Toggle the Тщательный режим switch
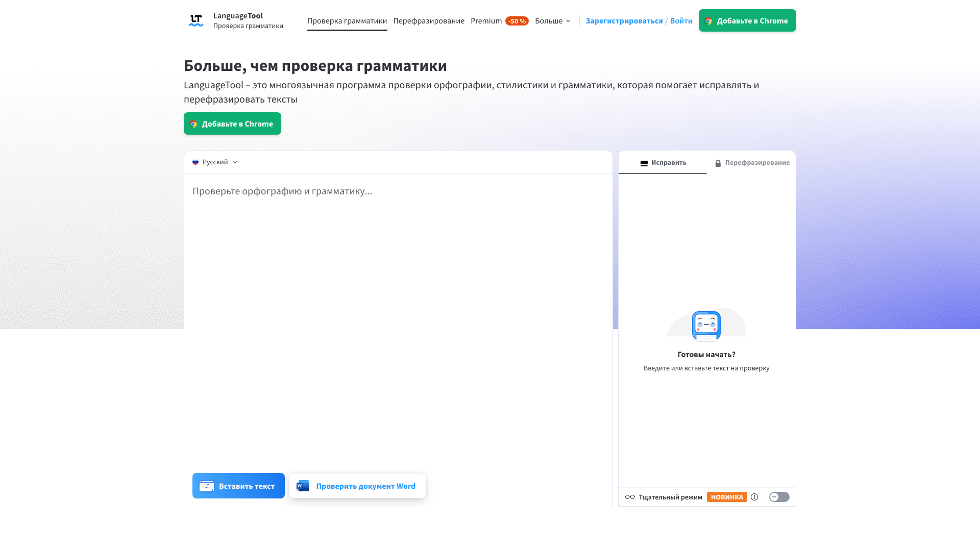The height and width of the screenshot is (551, 980). pyautogui.click(x=779, y=497)
